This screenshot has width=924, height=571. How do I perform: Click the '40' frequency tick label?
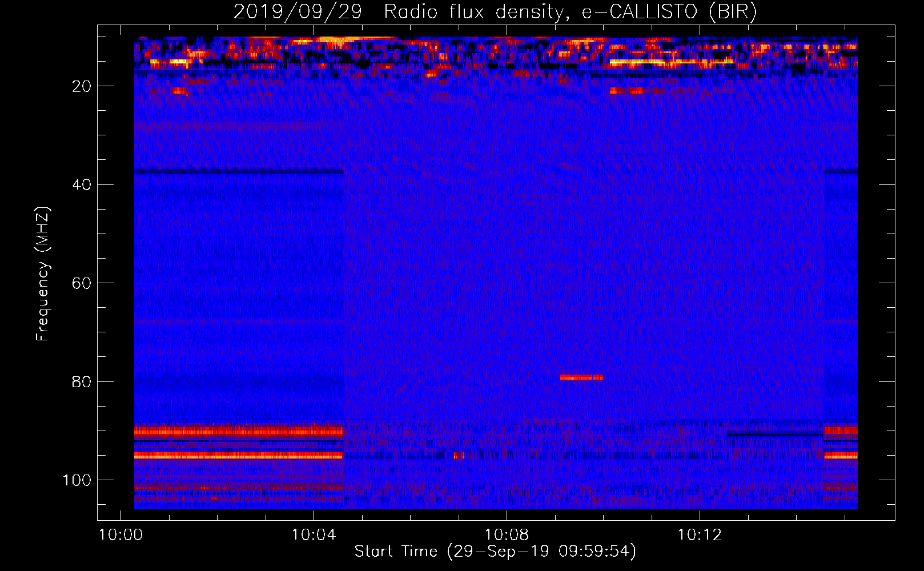(x=82, y=185)
